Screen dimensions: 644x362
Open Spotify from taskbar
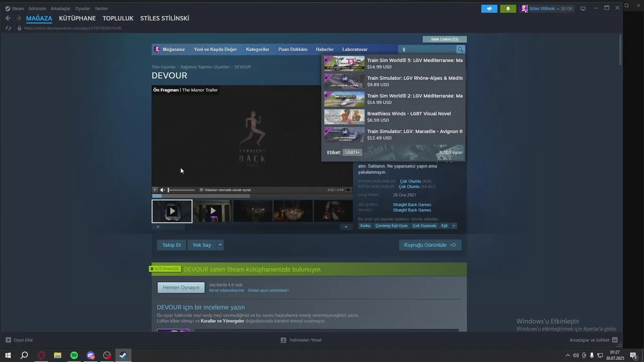tap(74, 355)
